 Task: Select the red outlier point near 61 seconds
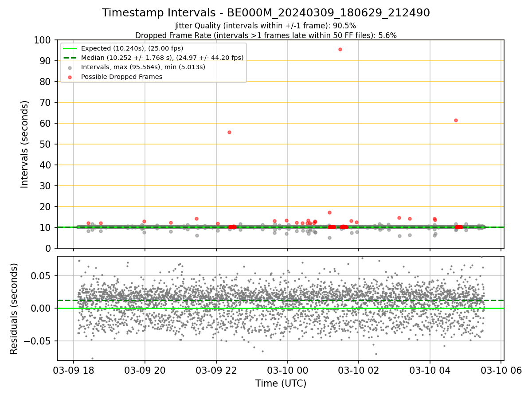[x=456, y=120]
